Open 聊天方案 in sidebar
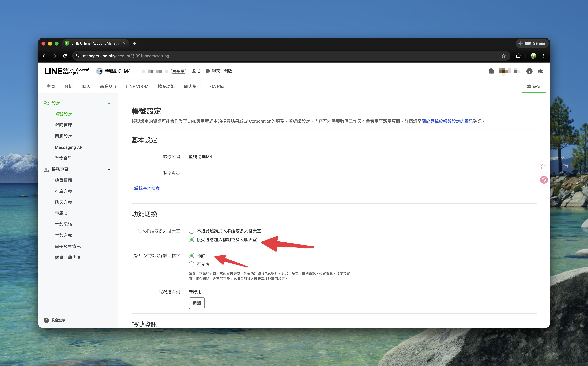This screenshot has height=366, width=588. coord(63,202)
